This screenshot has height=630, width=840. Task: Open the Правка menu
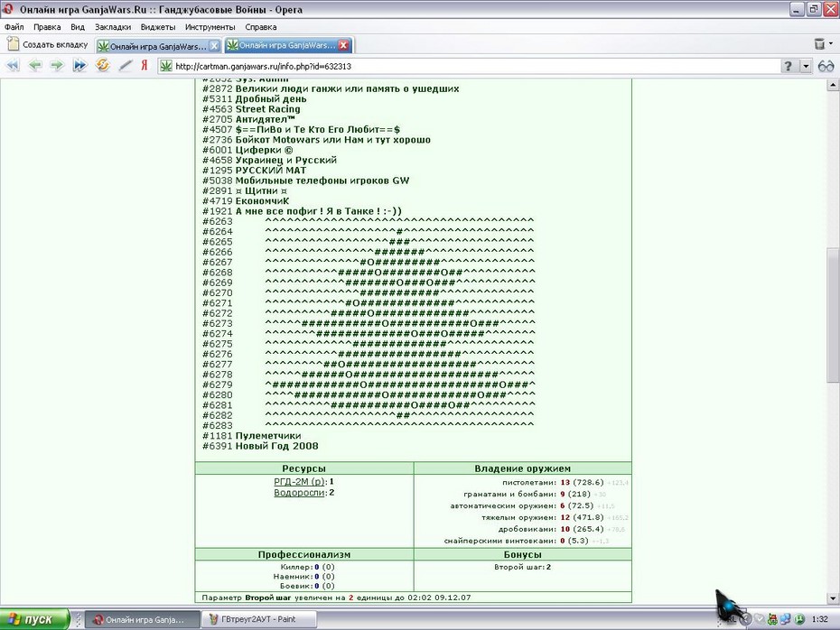coord(47,27)
